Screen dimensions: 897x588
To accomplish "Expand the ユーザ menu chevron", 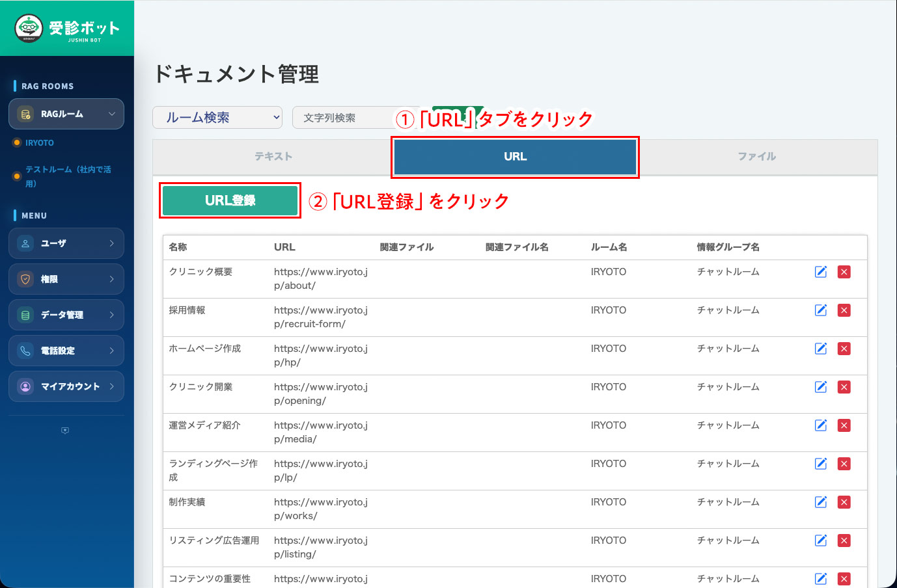I will 112,243.
